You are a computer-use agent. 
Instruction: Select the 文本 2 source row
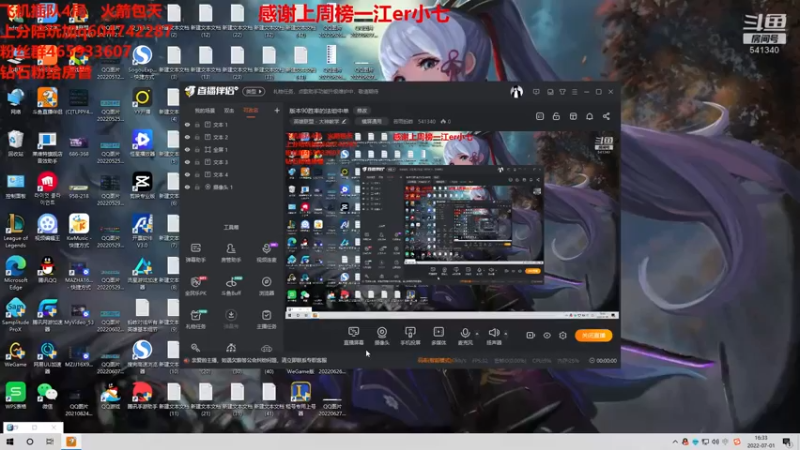(x=232, y=137)
